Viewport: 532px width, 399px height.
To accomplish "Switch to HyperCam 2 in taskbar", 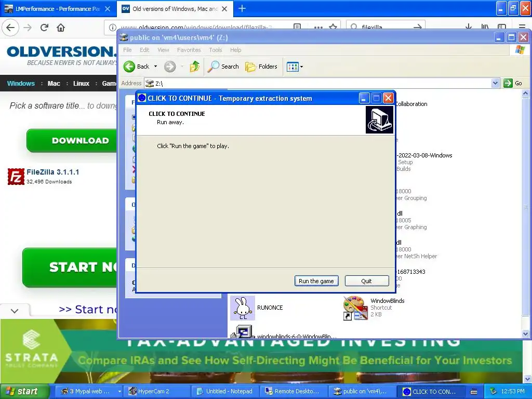I will pyautogui.click(x=156, y=391).
